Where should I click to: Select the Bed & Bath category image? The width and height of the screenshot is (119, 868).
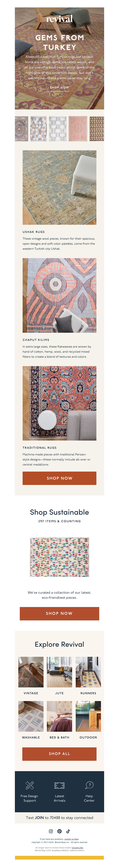point(59,716)
